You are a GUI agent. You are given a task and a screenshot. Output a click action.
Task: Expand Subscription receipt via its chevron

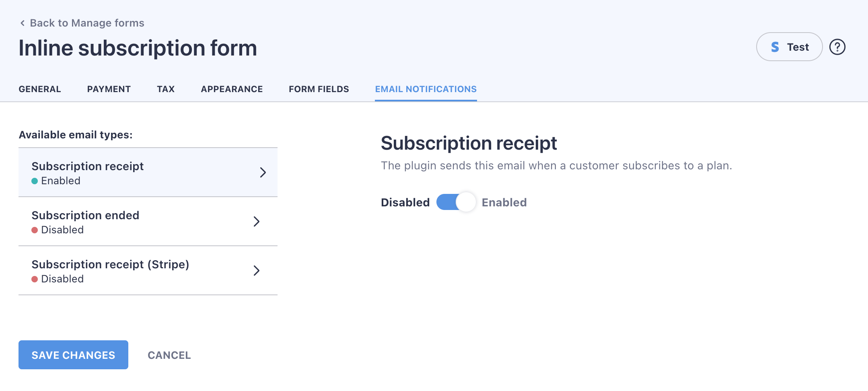tap(263, 172)
